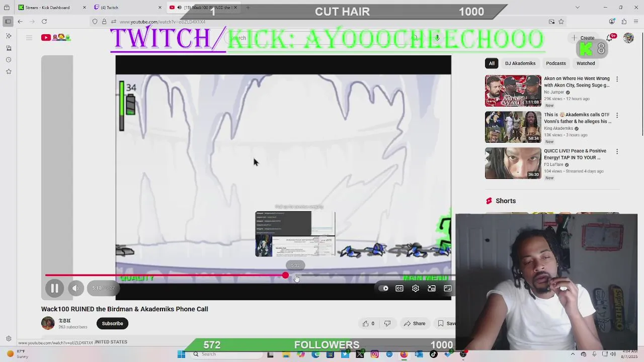644x362 pixels.
Task: Subscribe to the channel
Action: (112, 323)
